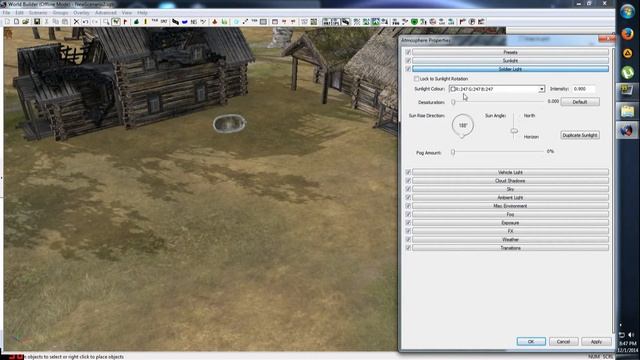Image resolution: width=640 pixels, height=360 pixels.
Task: Toggle the Ambient Light section checkbox
Action: (408, 198)
